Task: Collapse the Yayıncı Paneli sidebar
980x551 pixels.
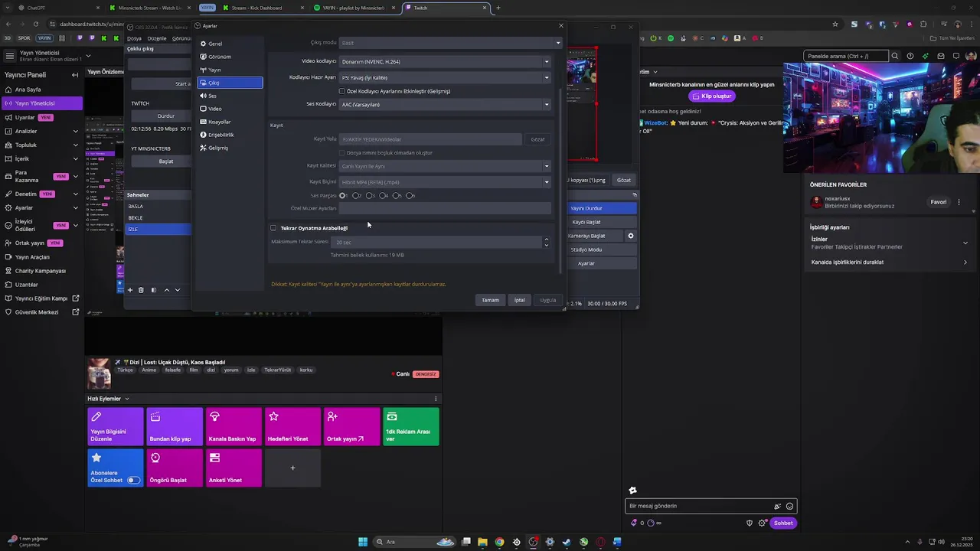Action: 74,75
